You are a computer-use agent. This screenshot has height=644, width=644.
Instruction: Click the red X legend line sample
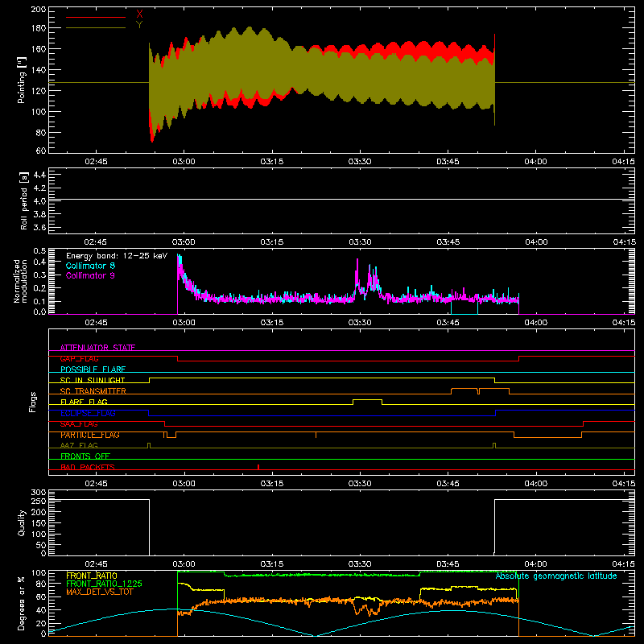coord(96,17)
